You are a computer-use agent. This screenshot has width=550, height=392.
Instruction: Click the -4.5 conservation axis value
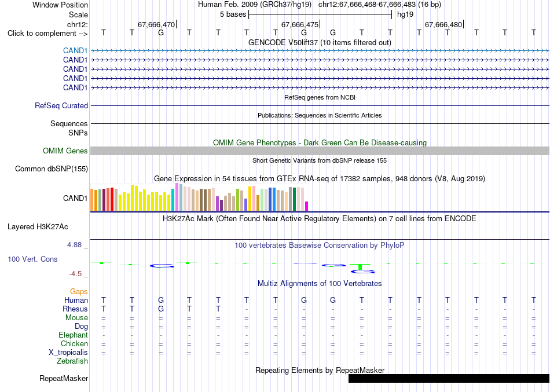click(75, 274)
